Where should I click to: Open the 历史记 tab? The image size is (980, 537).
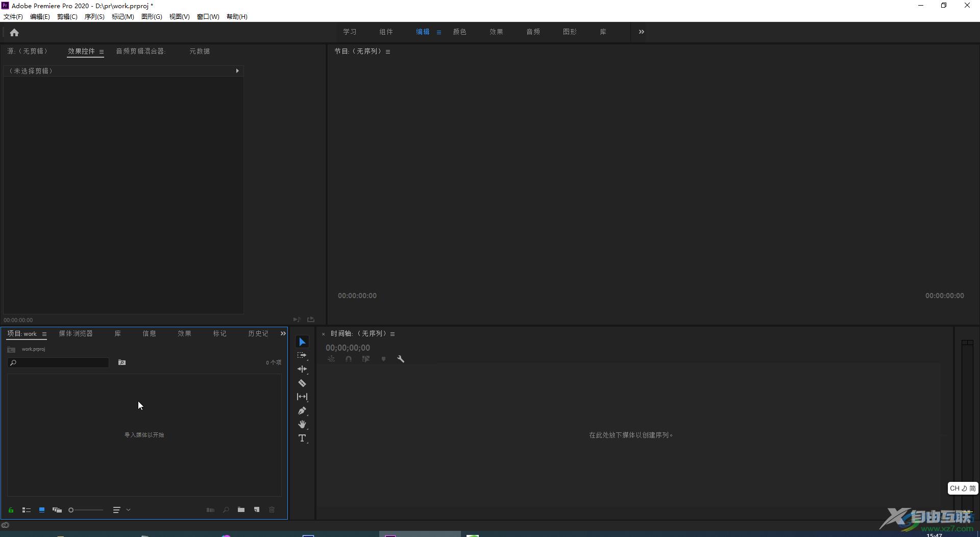tap(258, 333)
